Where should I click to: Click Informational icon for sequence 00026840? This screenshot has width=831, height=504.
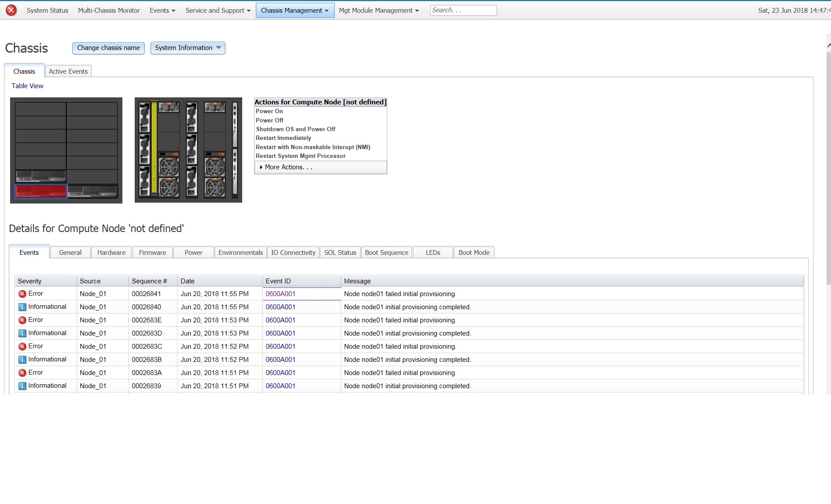pos(22,307)
